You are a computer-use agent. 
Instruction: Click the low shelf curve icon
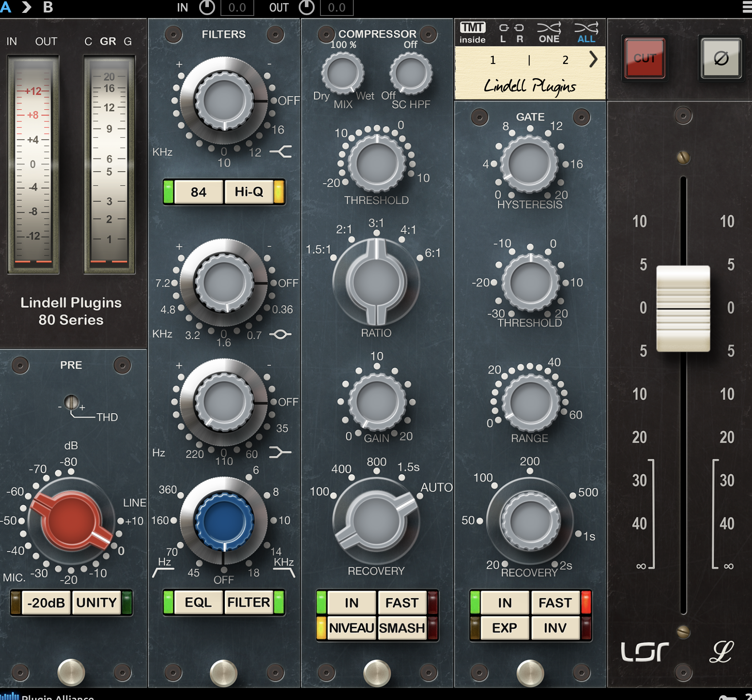tap(281, 453)
